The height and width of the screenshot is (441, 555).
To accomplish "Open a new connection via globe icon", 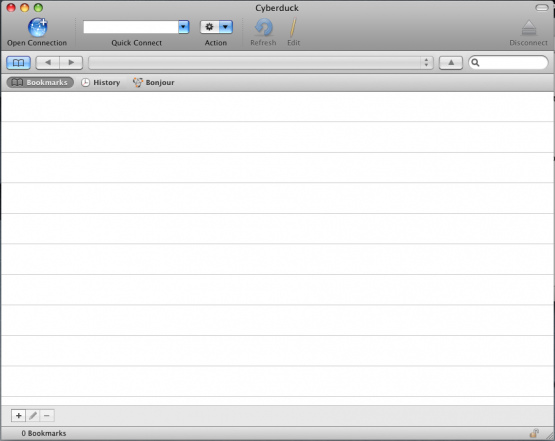I will coord(38,27).
